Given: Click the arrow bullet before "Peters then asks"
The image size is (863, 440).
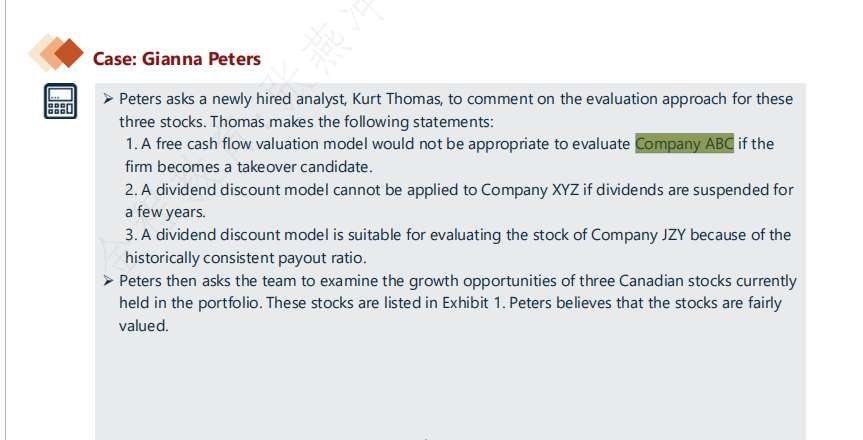Looking at the screenshot, I should (x=109, y=281).
